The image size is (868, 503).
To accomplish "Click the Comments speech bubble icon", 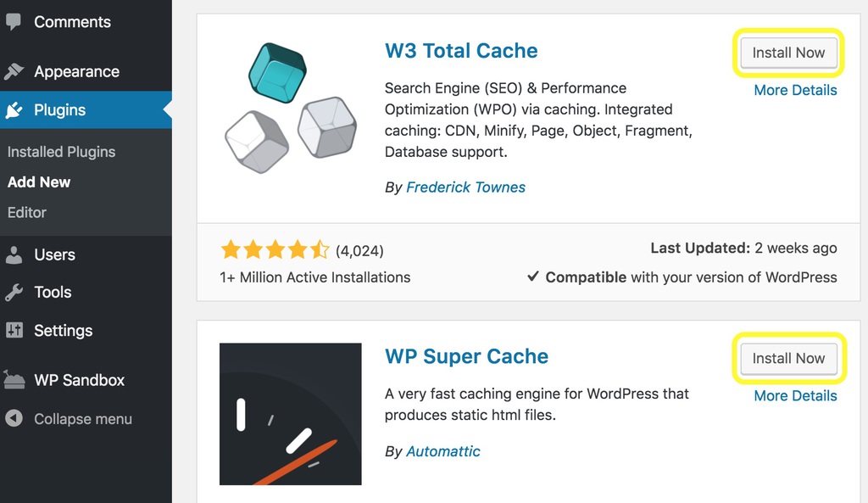I will [x=14, y=21].
